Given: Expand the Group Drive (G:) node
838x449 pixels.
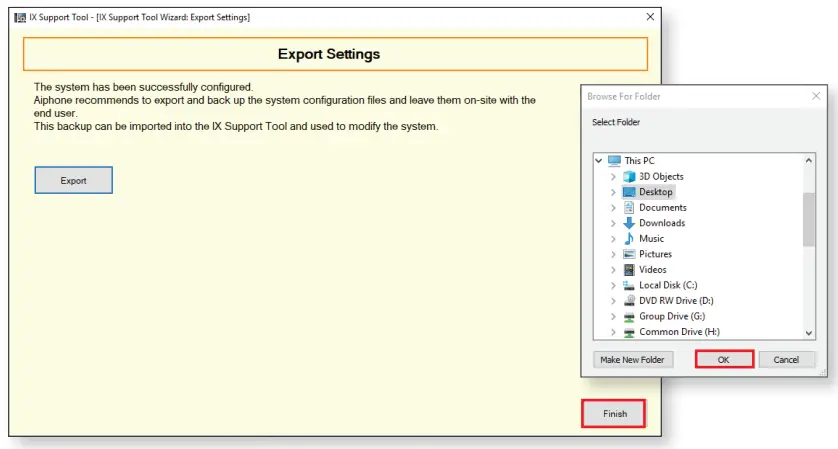Looking at the screenshot, I should click(x=614, y=316).
